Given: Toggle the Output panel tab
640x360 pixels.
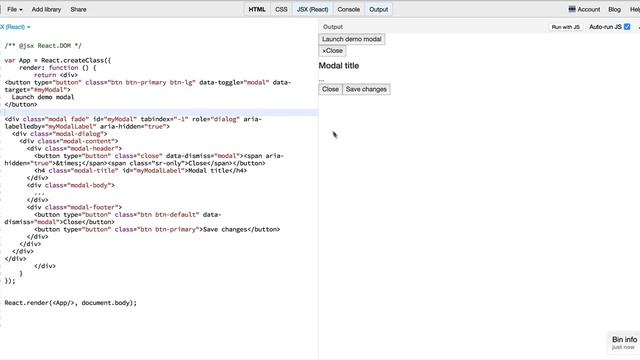Looking at the screenshot, I should tap(378, 9).
